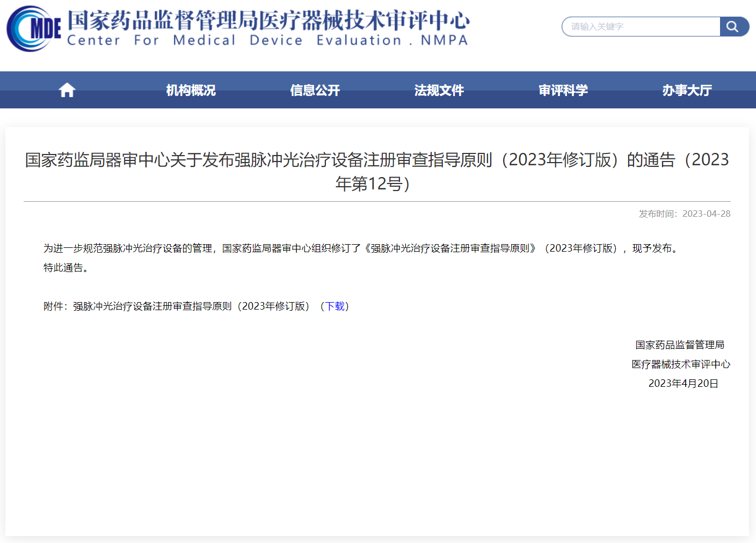Click the 特此通告 line
Viewport: 756px width, 543px height.
tap(66, 268)
